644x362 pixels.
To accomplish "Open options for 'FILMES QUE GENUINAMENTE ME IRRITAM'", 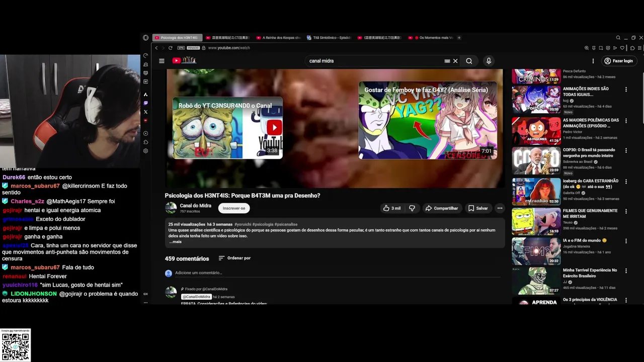I will click(626, 211).
